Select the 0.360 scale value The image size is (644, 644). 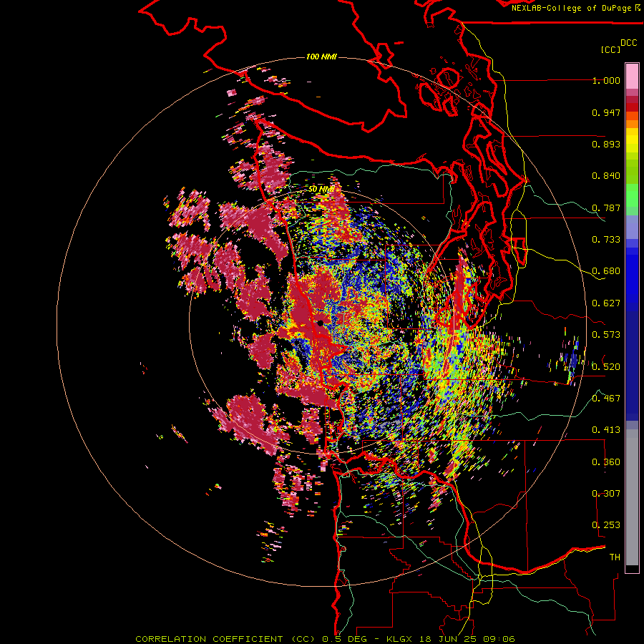pyautogui.click(x=606, y=462)
